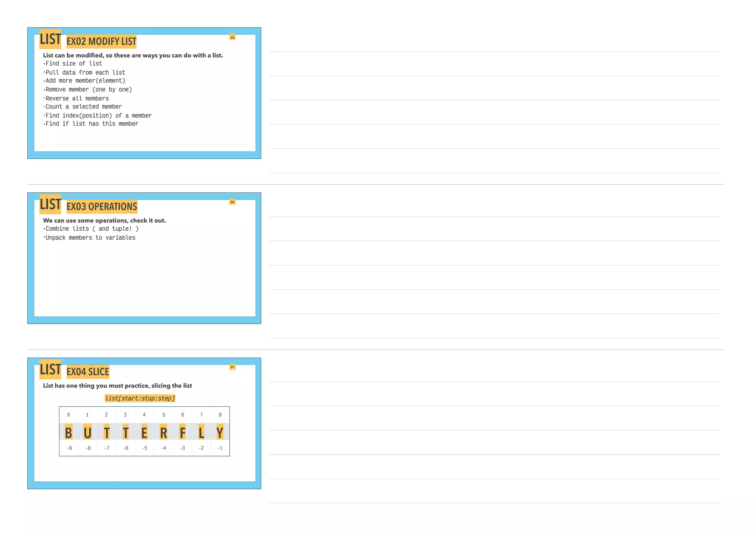Click positive index 0 cell
756x534 pixels.
coord(69,415)
